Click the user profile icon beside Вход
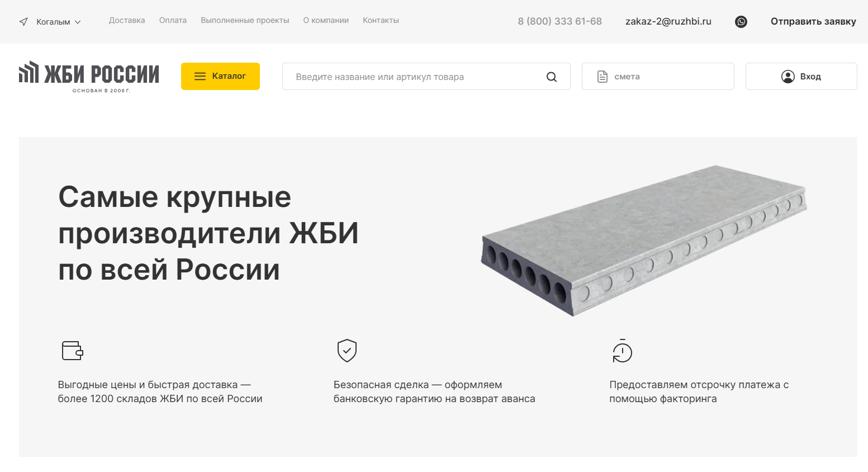This screenshot has height=472, width=868. coord(788,77)
